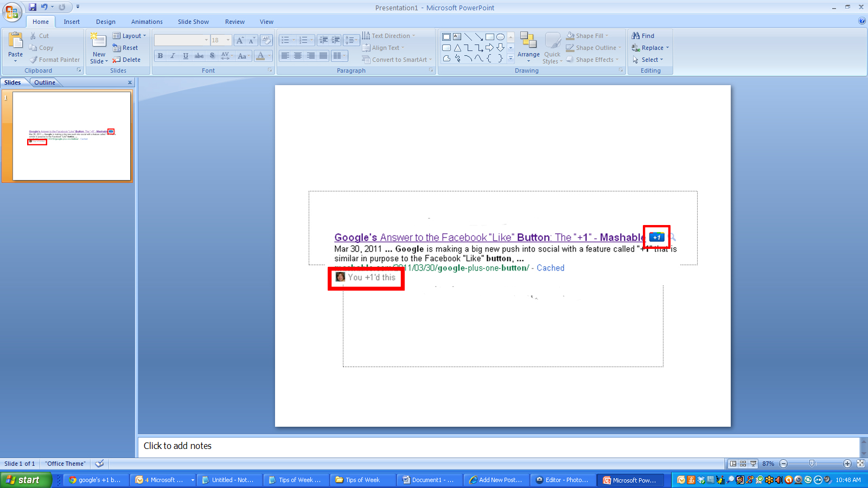Select the oval shape in gallery
The image size is (868, 488).
click(x=500, y=37)
